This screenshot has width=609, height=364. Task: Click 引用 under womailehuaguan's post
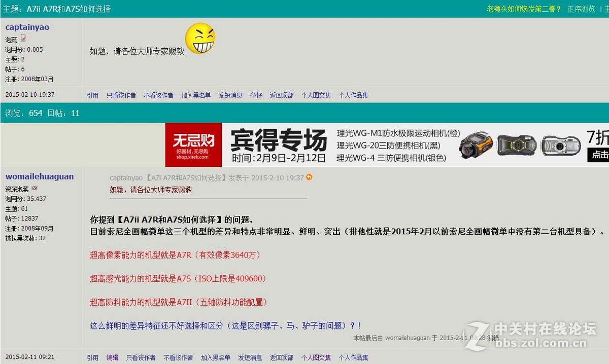click(92, 357)
